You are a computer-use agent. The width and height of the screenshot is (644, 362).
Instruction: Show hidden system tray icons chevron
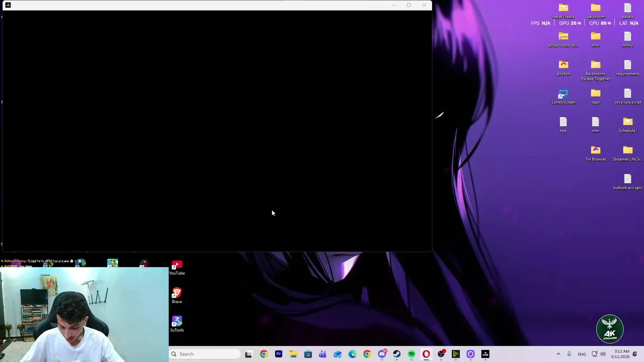click(558, 354)
